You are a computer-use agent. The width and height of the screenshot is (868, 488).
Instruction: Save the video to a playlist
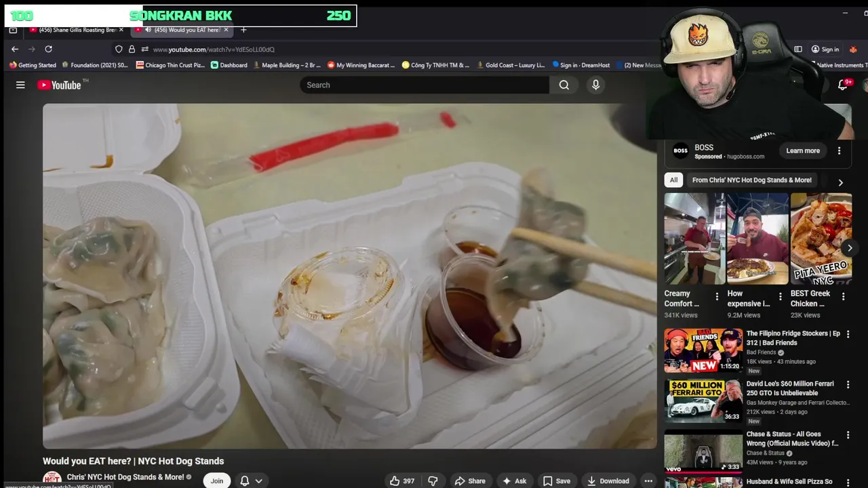(557, 481)
